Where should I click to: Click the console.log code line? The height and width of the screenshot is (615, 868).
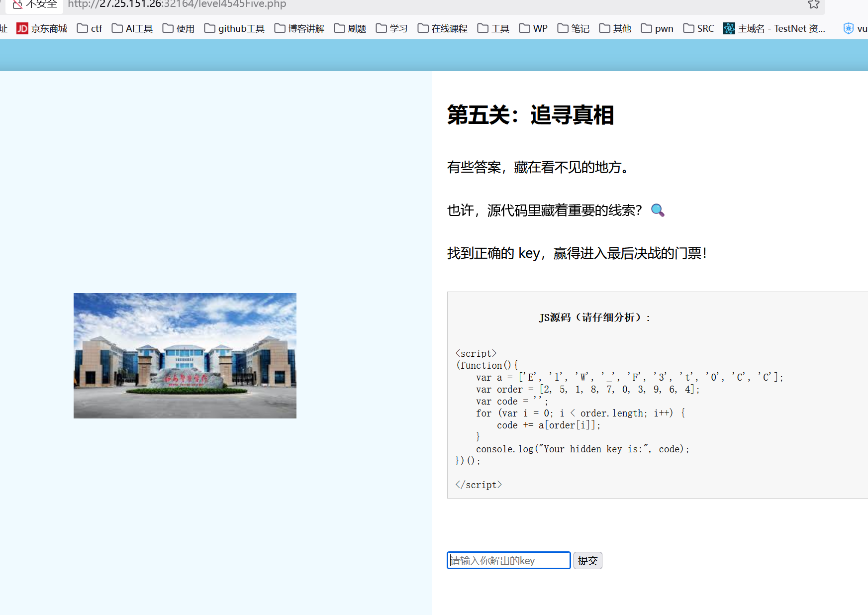click(x=583, y=449)
